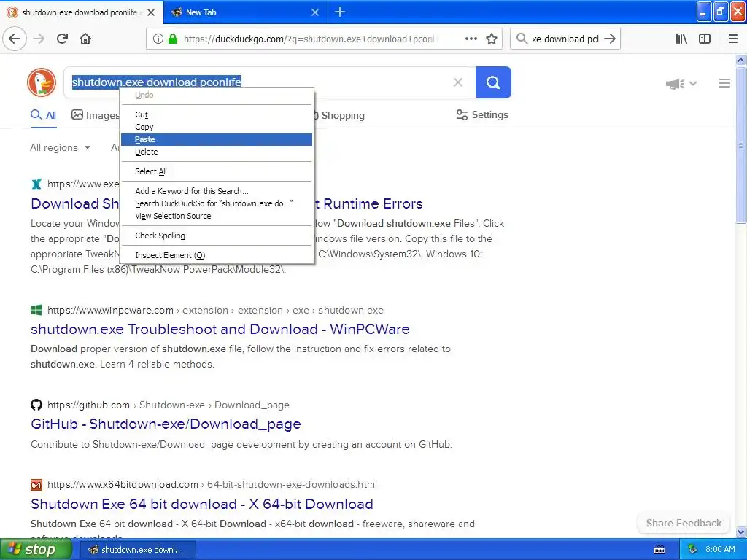Open the on-screen keyboard tray icon
Viewport: 747px width, 560px height.
point(659,550)
